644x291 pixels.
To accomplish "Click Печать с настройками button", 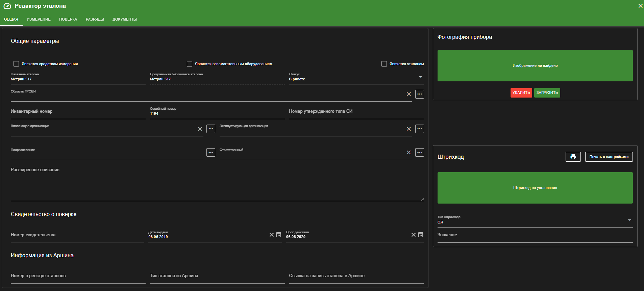I will pos(609,157).
